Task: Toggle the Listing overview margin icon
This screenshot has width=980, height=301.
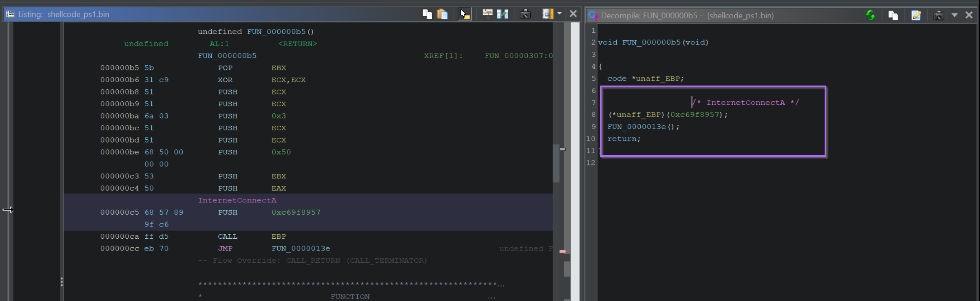Action: tap(548, 14)
